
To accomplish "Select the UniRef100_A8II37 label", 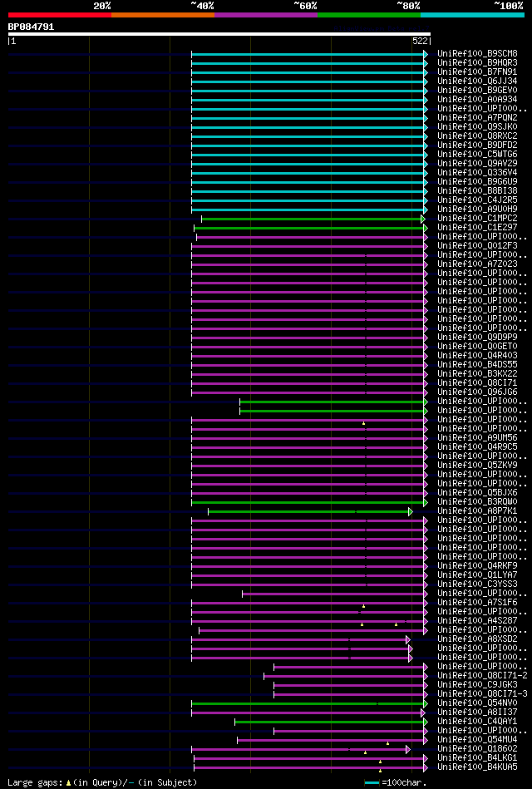I will tap(477, 713).
